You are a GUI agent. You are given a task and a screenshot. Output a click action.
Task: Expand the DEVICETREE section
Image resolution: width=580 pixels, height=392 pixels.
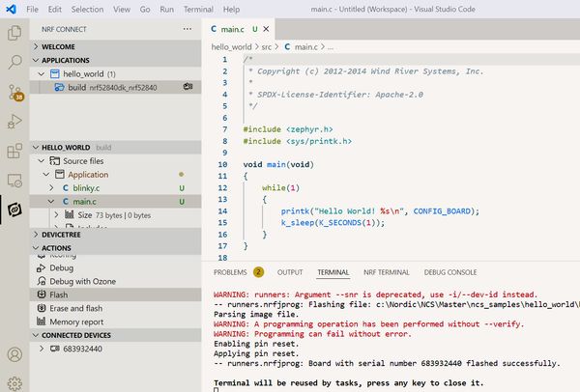click(36, 235)
